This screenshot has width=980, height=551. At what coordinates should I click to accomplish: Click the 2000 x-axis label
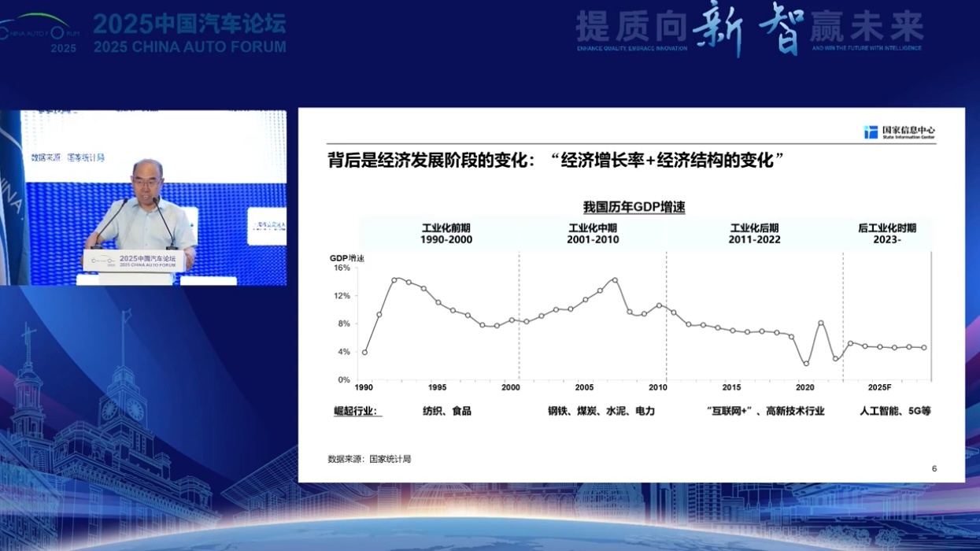pyautogui.click(x=511, y=388)
